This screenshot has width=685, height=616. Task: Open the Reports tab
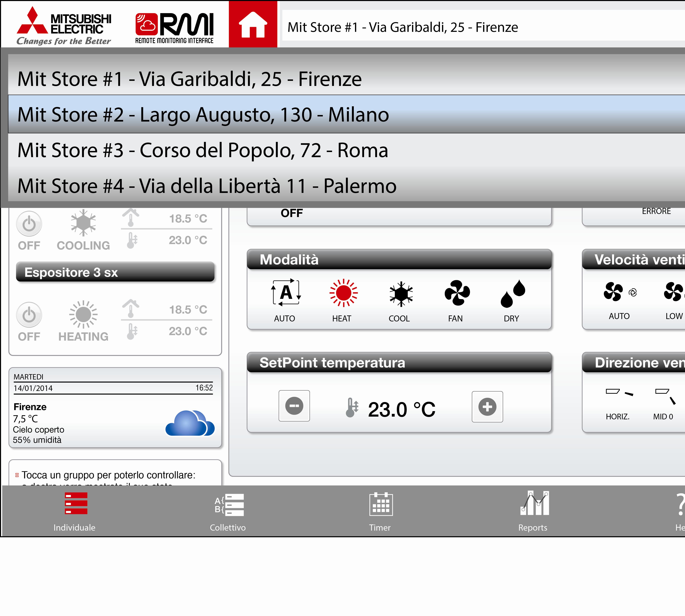tap(533, 511)
